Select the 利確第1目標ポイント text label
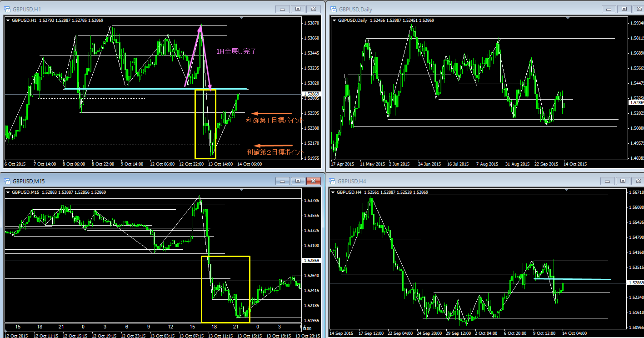The width and height of the screenshot is (644, 338). point(275,121)
